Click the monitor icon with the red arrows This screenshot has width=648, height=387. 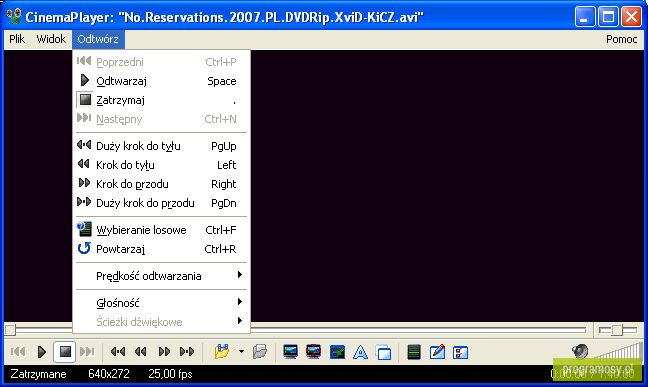tap(314, 352)
